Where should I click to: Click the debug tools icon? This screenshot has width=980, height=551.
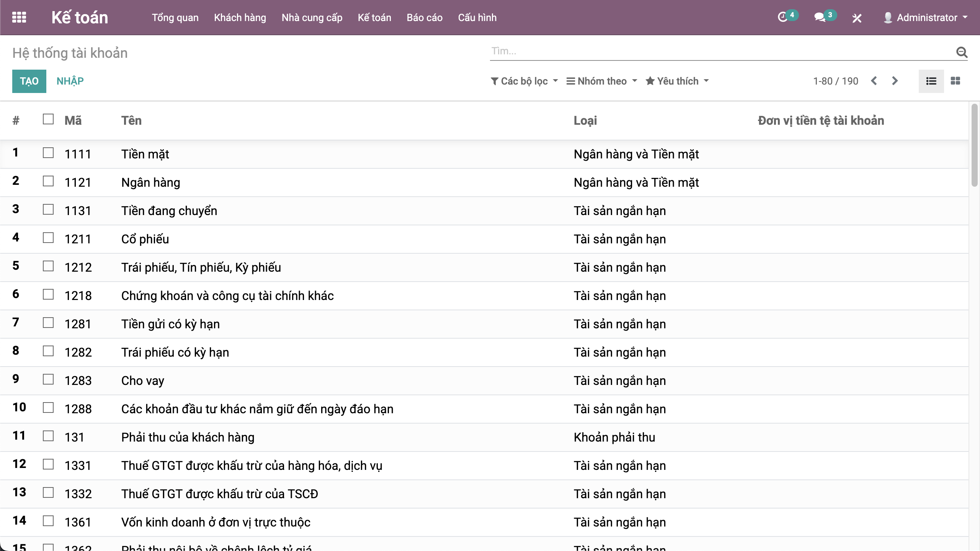coord(857,18)
